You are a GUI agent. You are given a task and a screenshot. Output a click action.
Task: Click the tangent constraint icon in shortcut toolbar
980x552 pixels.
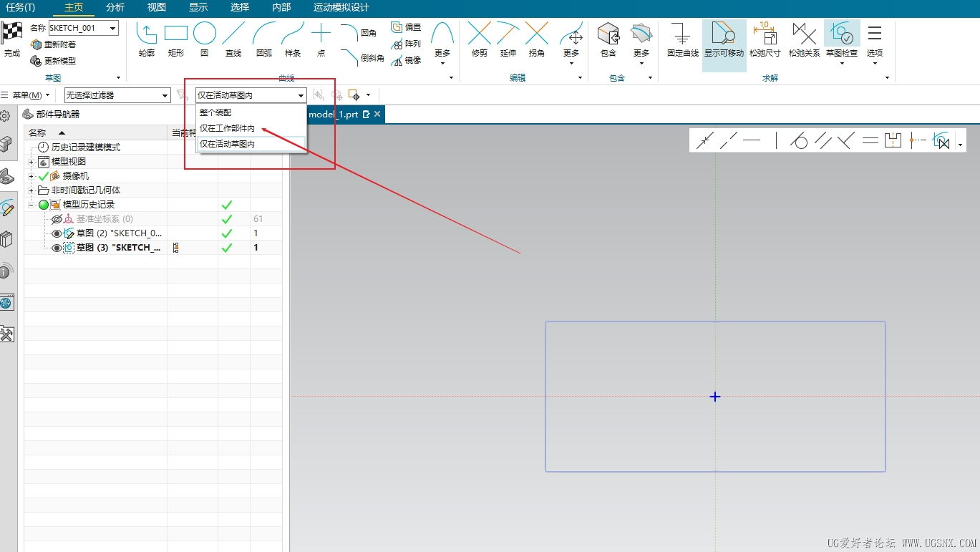800,141
